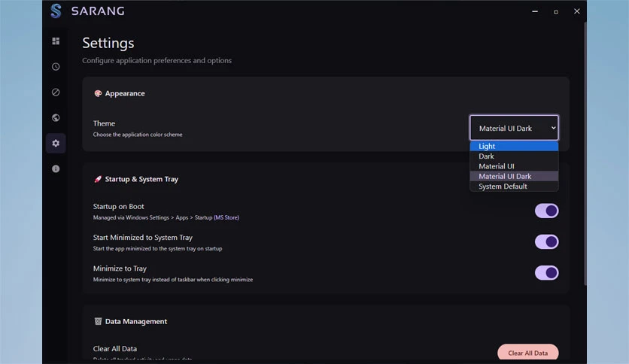Close the SARANG window
Viewport: 629px width, 364px height.
(577, 11)
